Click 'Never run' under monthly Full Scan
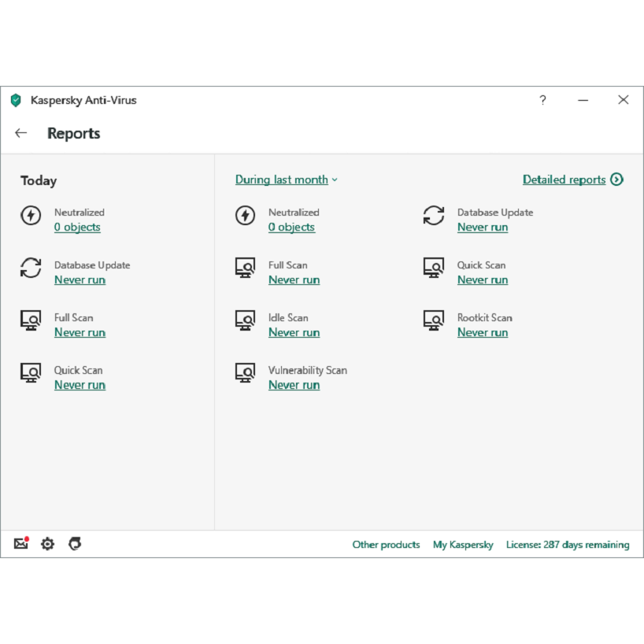This screenshot has height=644, width=644. [x=294, y=280]
